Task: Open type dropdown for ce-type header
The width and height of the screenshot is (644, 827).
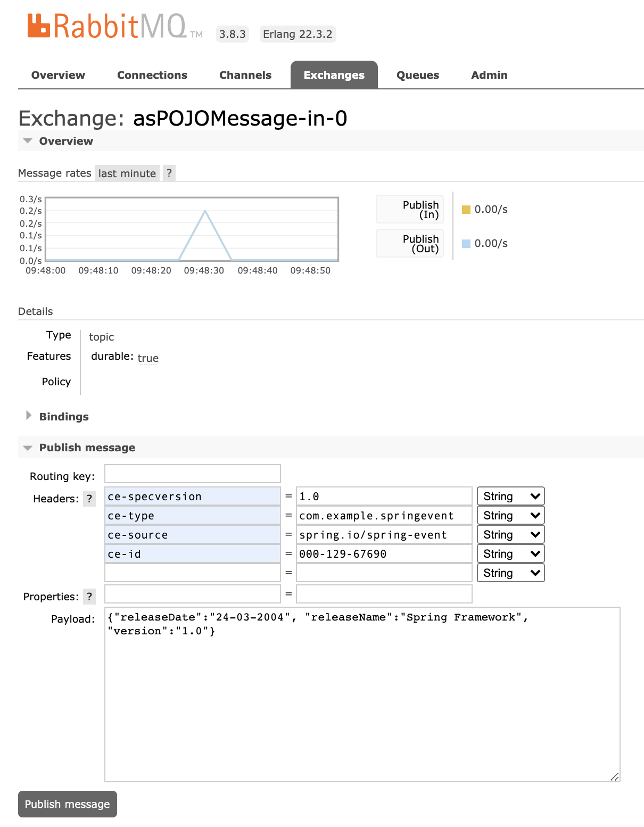Action: click(511, 515)
